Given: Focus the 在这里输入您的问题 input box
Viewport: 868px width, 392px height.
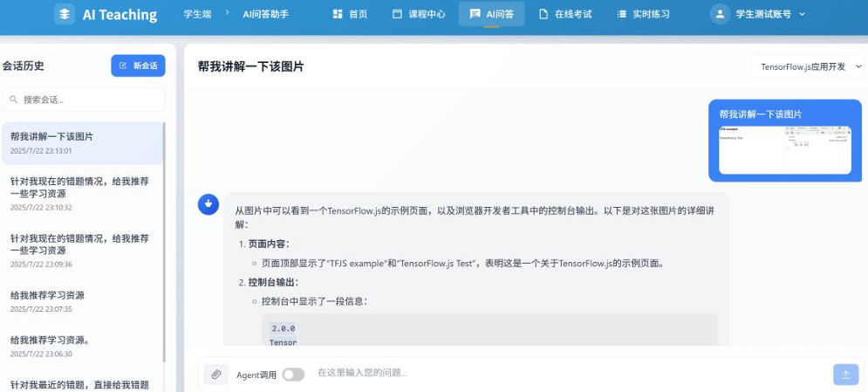Looking at the screenshot, I should (x=571, y=373).
